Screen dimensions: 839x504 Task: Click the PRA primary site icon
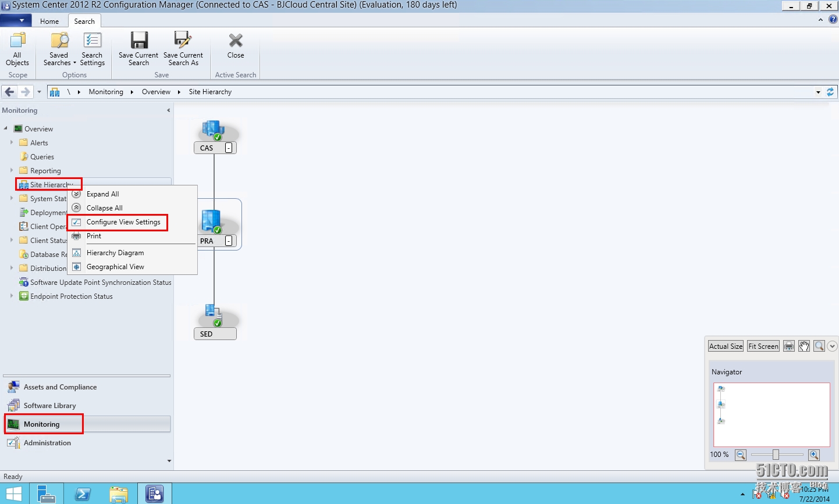click(x=212, y=222)
